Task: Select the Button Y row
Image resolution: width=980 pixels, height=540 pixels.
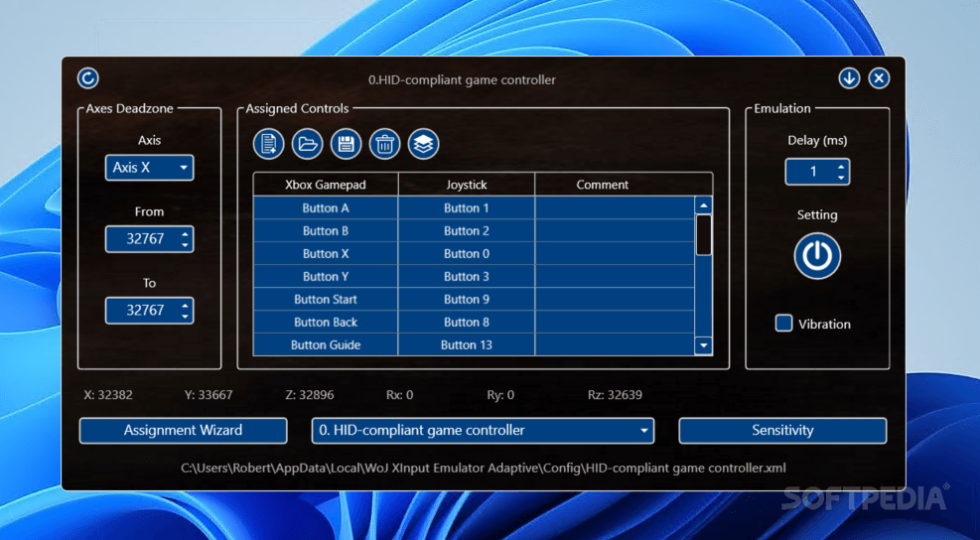Action: (474, 276)
